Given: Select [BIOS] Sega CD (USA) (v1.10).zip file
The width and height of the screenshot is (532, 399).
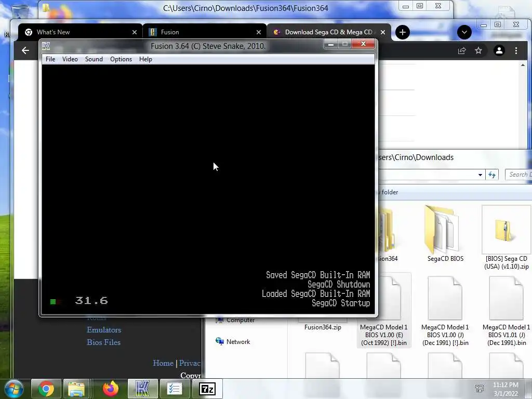Looking at the screenshot, I should coord(506,237).
